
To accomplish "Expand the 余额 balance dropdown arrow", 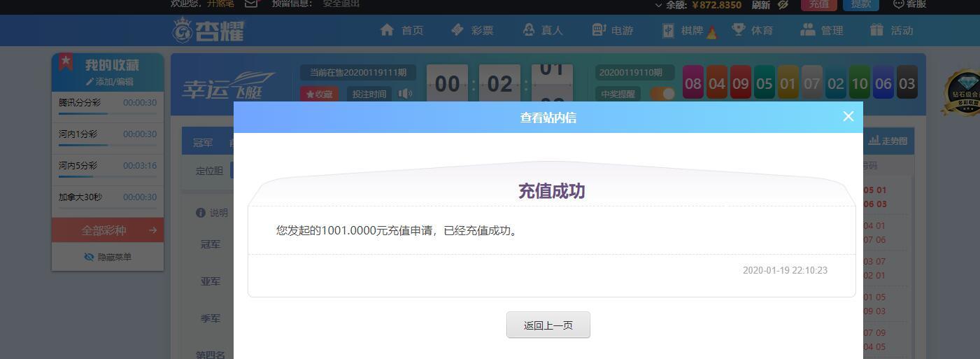I will (658, 5).
